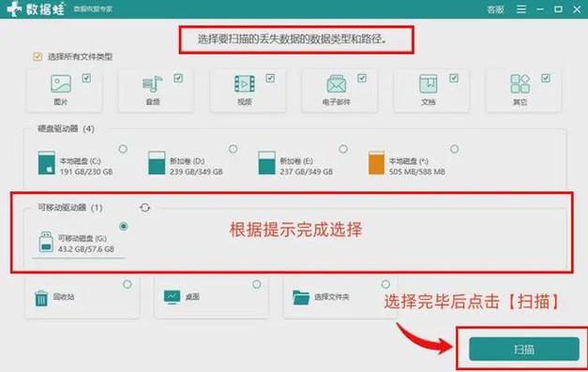Click the 505 MB/588 MB capacity text

417,171
